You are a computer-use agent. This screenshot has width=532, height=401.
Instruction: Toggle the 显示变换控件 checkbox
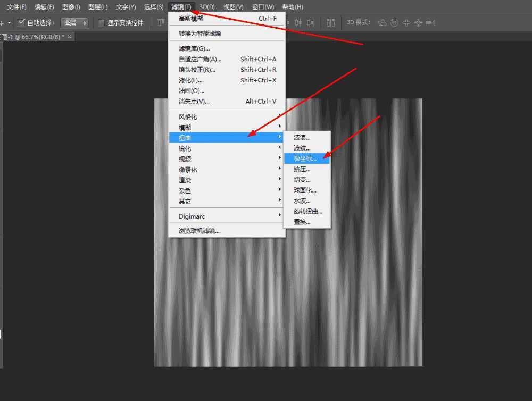point(100,22)
